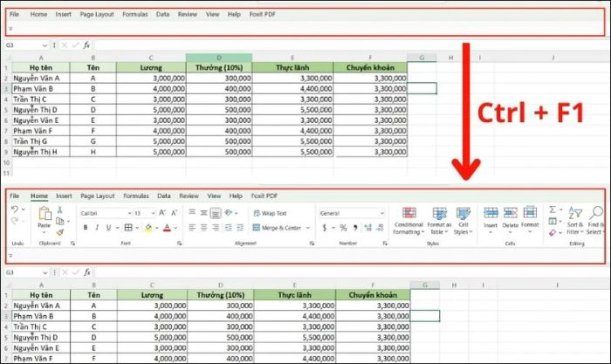Click the Clear eraser icon

coord(553,233)
